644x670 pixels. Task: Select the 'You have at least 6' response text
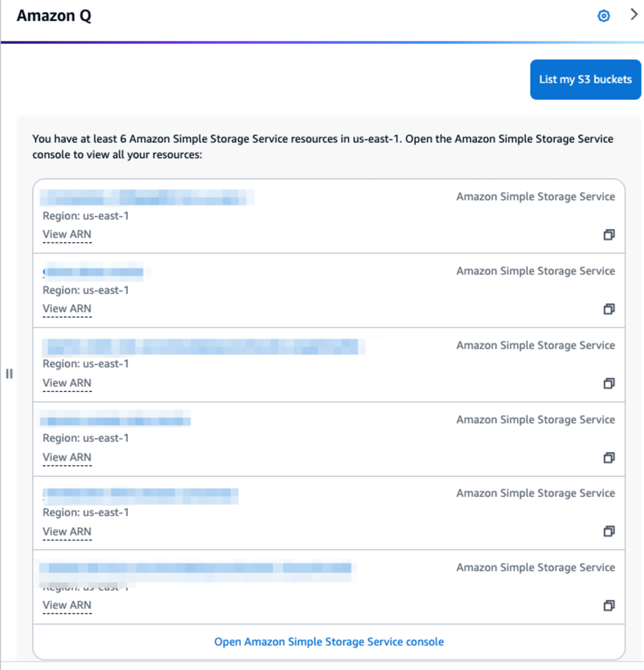coord(323,147)
